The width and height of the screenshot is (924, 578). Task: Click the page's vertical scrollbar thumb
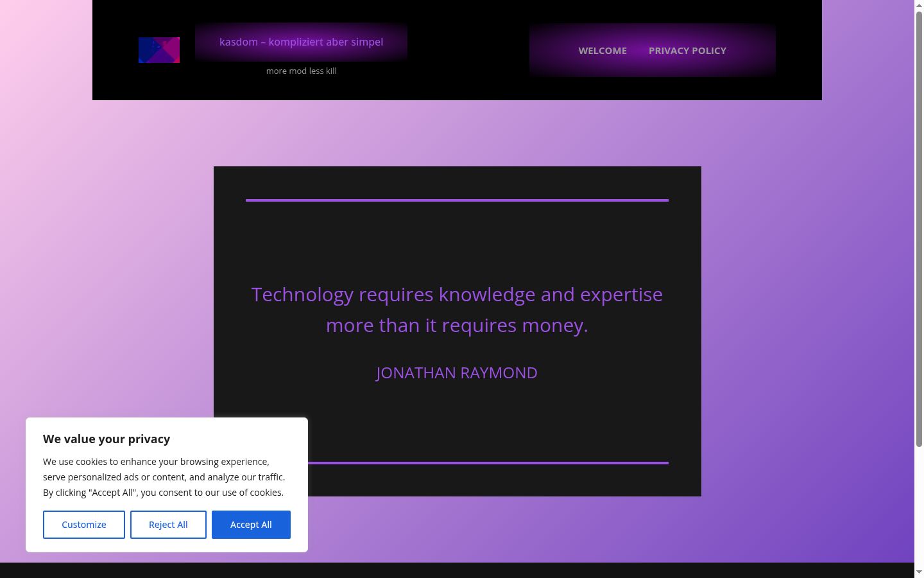tap(919, 228)
